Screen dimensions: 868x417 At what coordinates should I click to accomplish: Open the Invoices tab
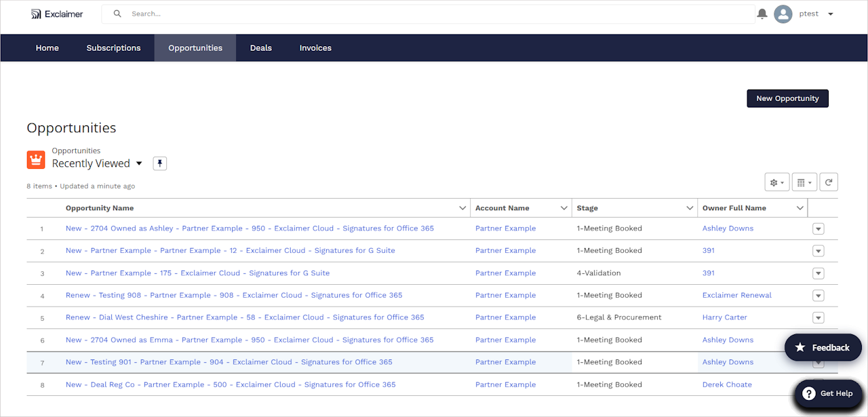tap(315, 48)
